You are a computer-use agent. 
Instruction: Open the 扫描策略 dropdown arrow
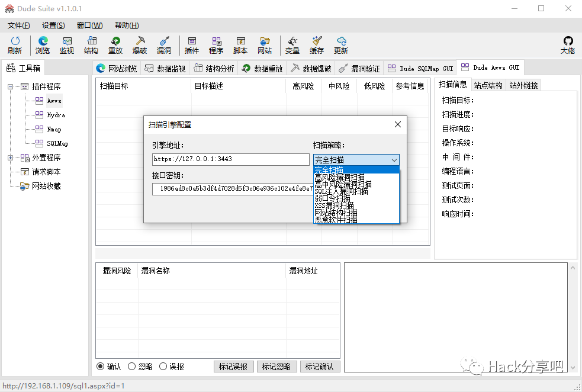coord(394,160)
